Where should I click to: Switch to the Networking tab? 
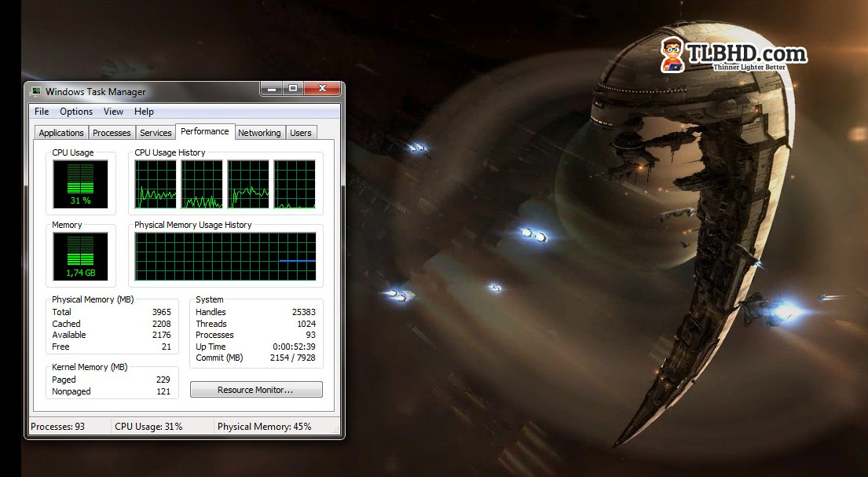tap(259, 133)
